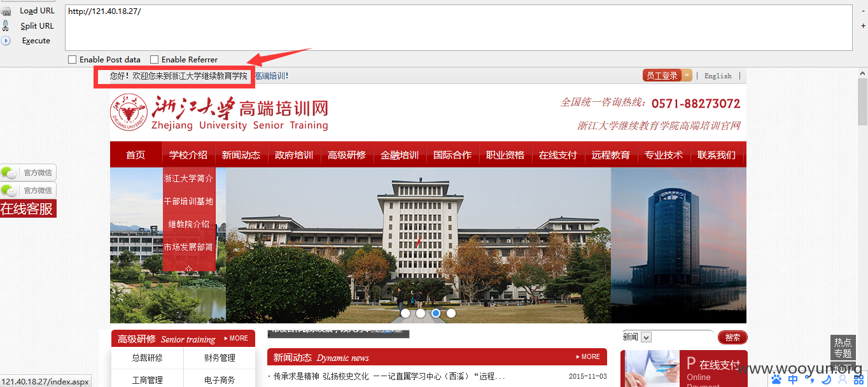This screenshot has height=387, width=868.
Task: Click the news date 2015-11-03
Action: pyautogui.click(x=588, y=376)
